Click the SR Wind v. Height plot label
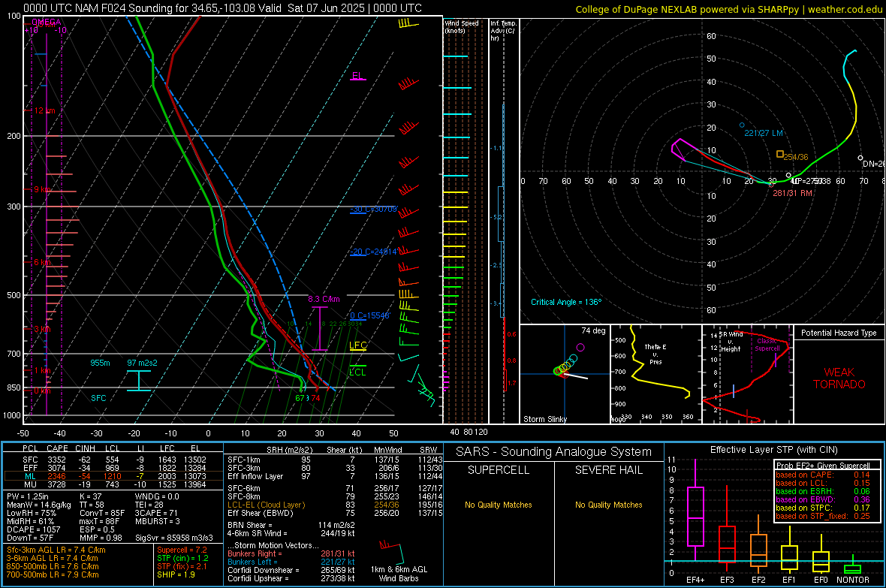 point(731,342)
